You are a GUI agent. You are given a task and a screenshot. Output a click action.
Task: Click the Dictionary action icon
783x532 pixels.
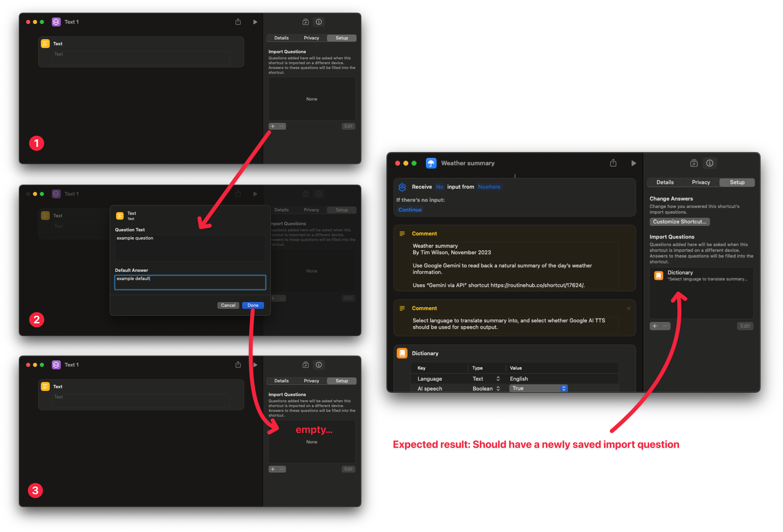tap(402, 353)
